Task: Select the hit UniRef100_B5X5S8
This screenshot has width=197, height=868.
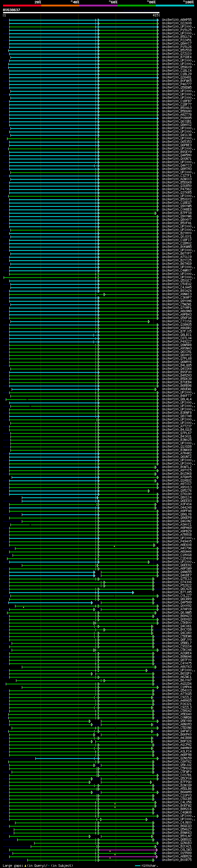Action: click(x=177, y=50)
